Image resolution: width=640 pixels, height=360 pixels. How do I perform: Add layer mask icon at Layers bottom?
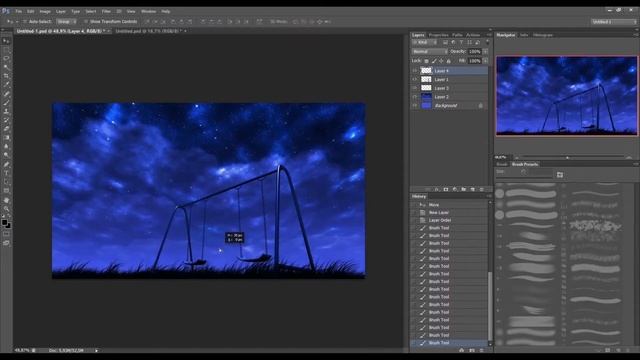coord(446,189)
